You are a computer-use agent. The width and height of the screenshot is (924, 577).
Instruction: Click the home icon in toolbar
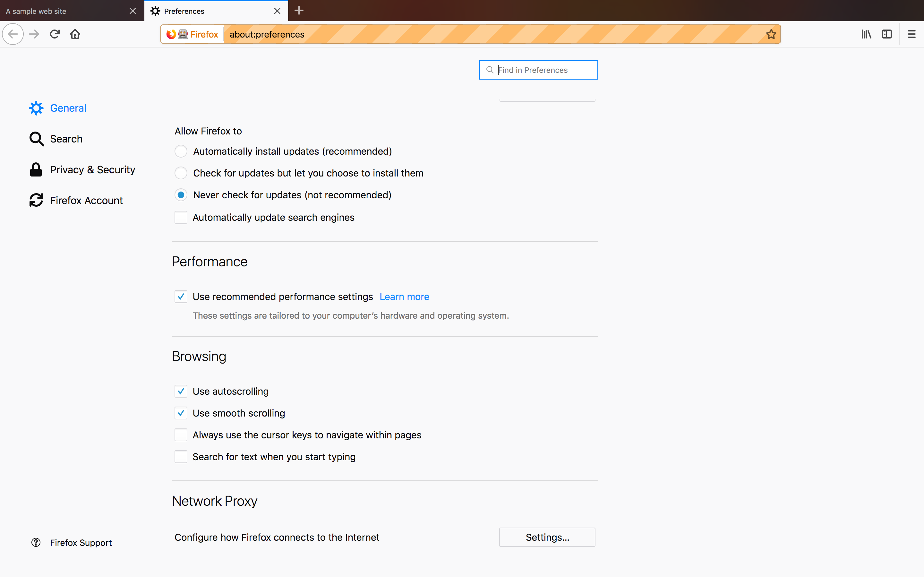pyautogui.click(x=75, y=34)
